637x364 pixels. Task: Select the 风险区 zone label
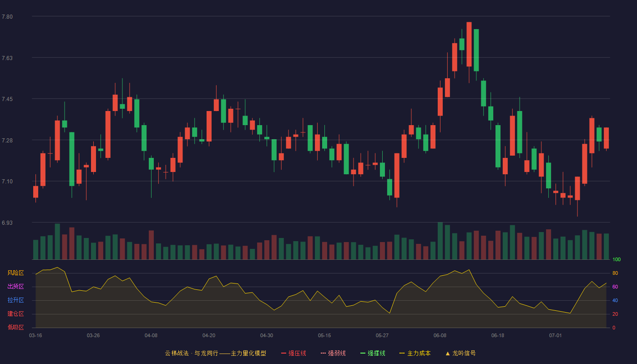pos(15,273)
